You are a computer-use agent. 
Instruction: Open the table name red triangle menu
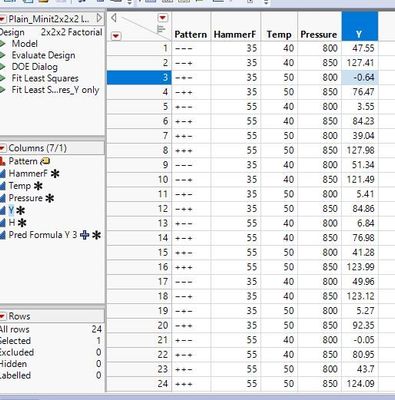3,19
